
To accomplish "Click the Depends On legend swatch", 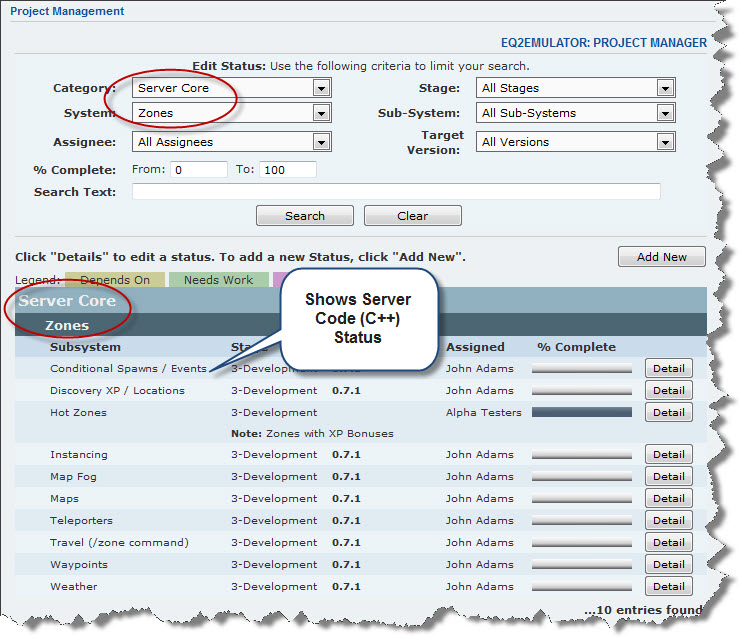I will [x=114, y=280].
